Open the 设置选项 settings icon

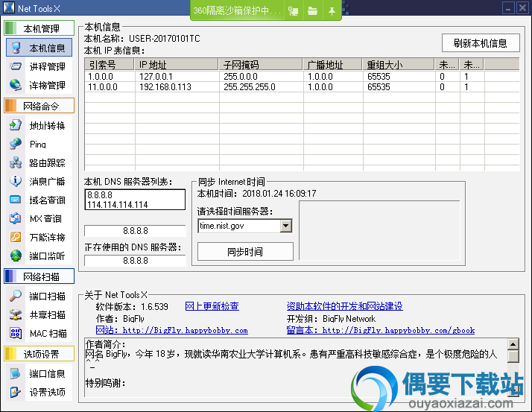coord(16,392)
